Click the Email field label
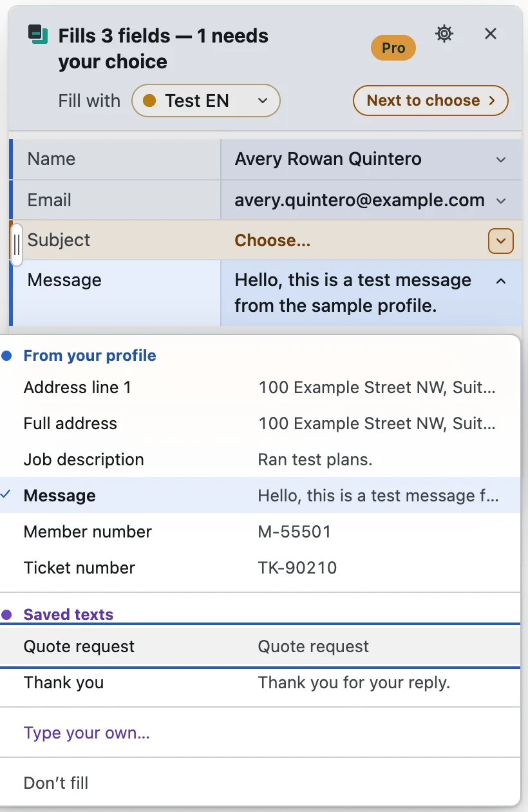The height and width of the screenshot is (812, 528). pos(50,200)
